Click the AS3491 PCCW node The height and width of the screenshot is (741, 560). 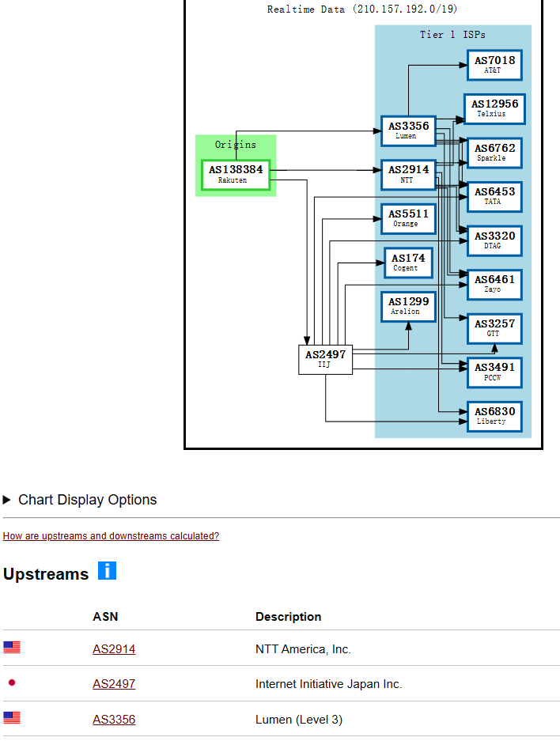point(495,372)
